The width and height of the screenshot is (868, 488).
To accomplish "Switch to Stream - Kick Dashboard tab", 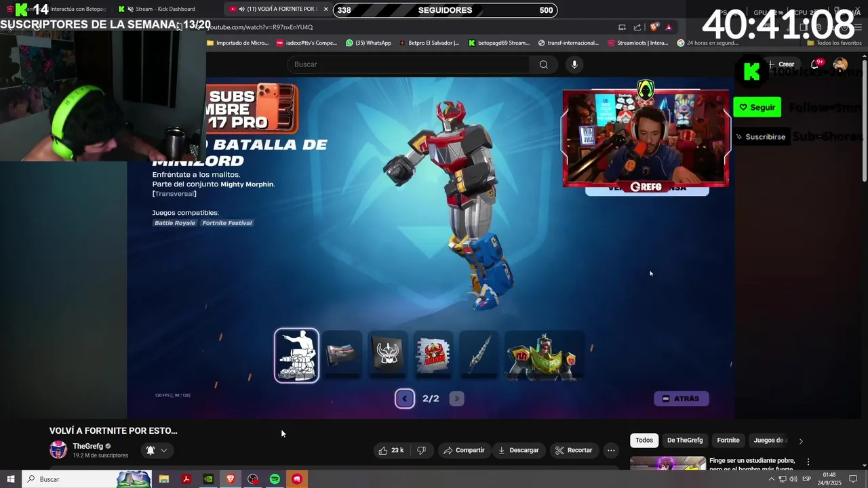I will pos(165,9).
